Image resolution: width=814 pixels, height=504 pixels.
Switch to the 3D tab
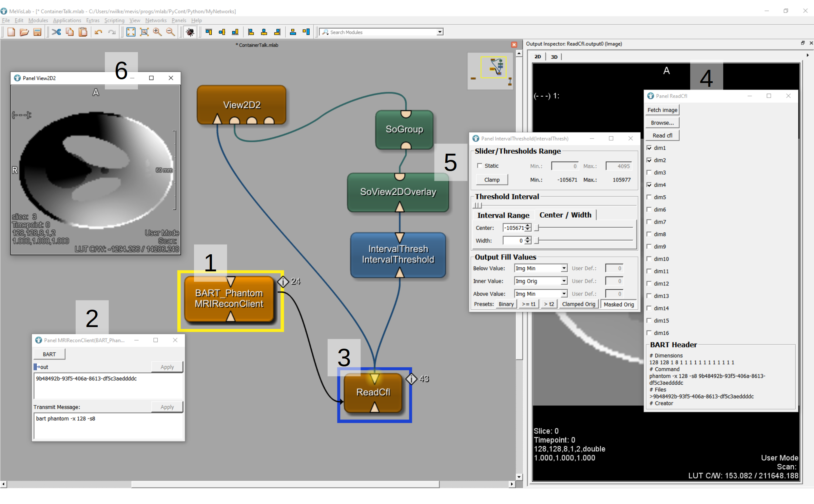pos(554,57)
